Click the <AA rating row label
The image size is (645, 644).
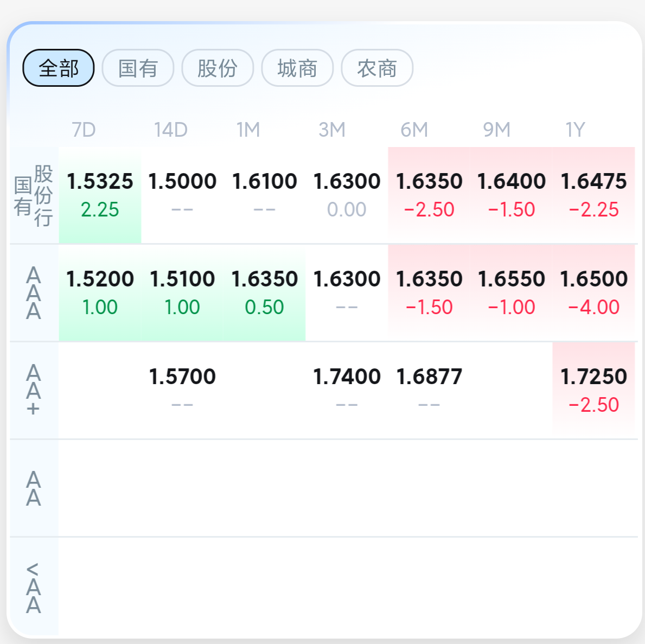click(34, 588)
